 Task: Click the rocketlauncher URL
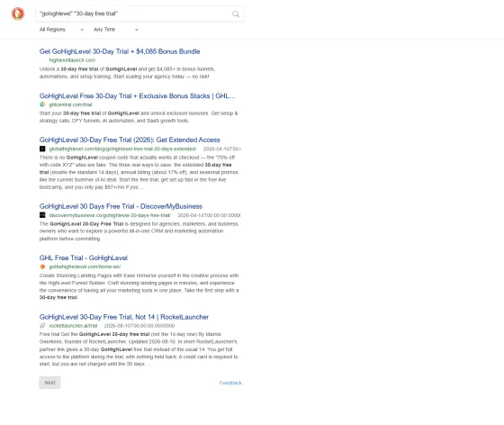click(x=73, y=326)
